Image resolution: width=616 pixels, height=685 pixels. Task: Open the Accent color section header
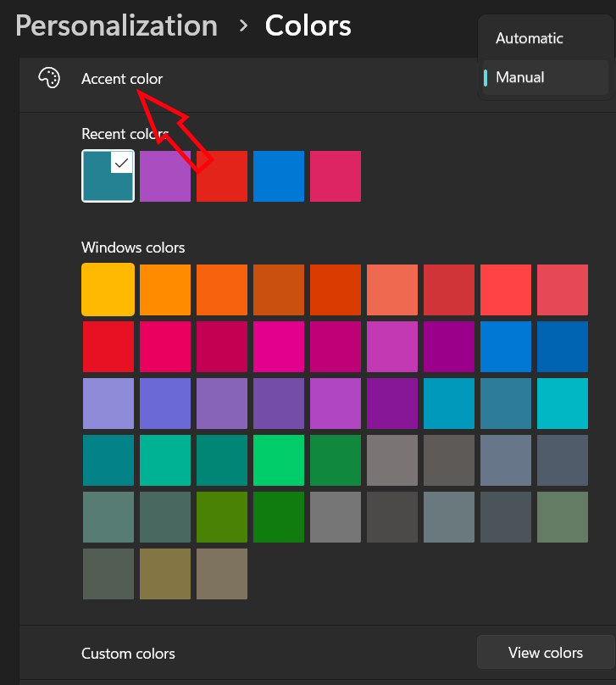pos(122,78)
